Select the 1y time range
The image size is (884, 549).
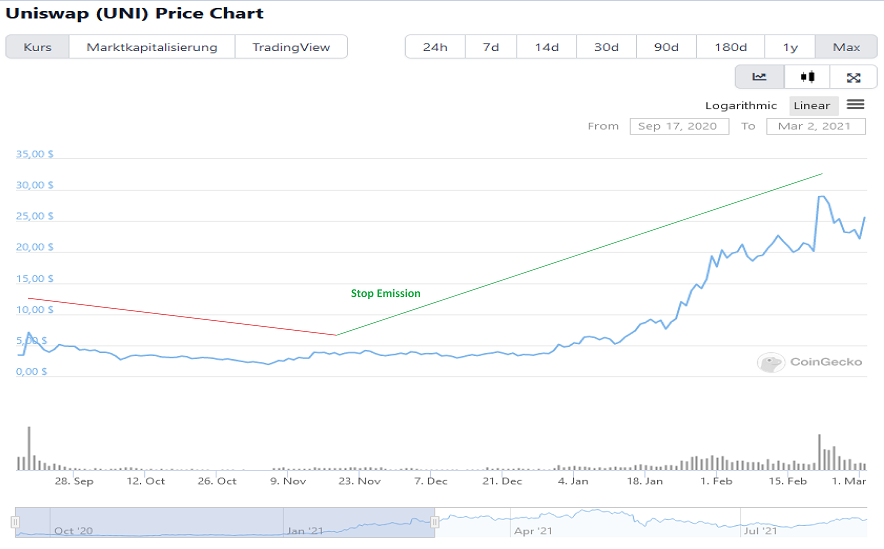(790, 47)
